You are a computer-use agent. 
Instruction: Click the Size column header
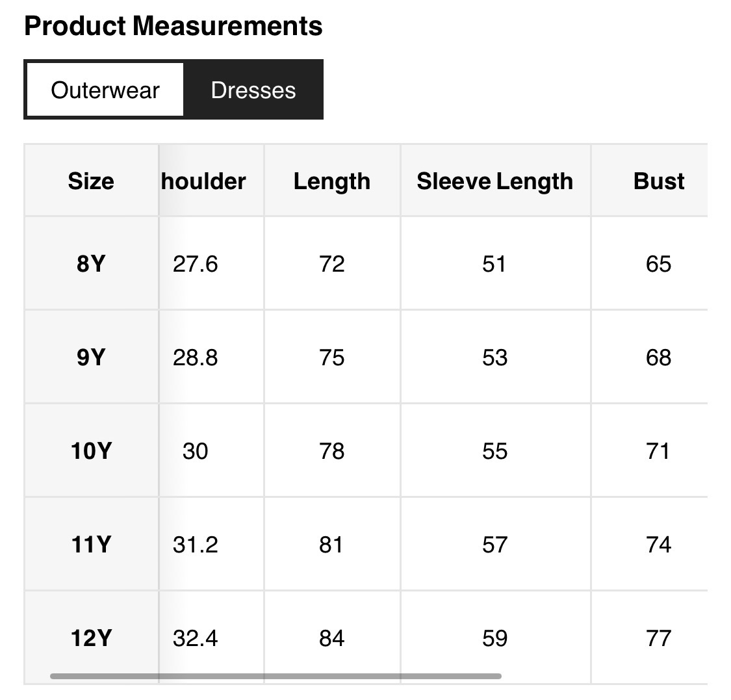[x=91, y=181]
